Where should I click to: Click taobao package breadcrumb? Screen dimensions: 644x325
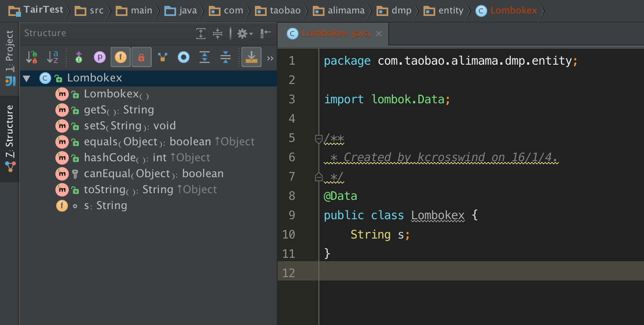278,10
